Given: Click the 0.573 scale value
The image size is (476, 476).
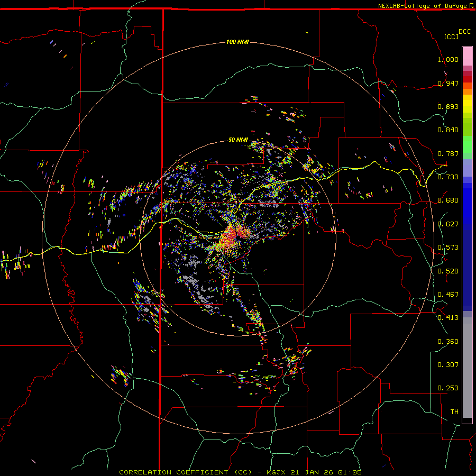Looking at the screenshot, I should tap(448, 247).
